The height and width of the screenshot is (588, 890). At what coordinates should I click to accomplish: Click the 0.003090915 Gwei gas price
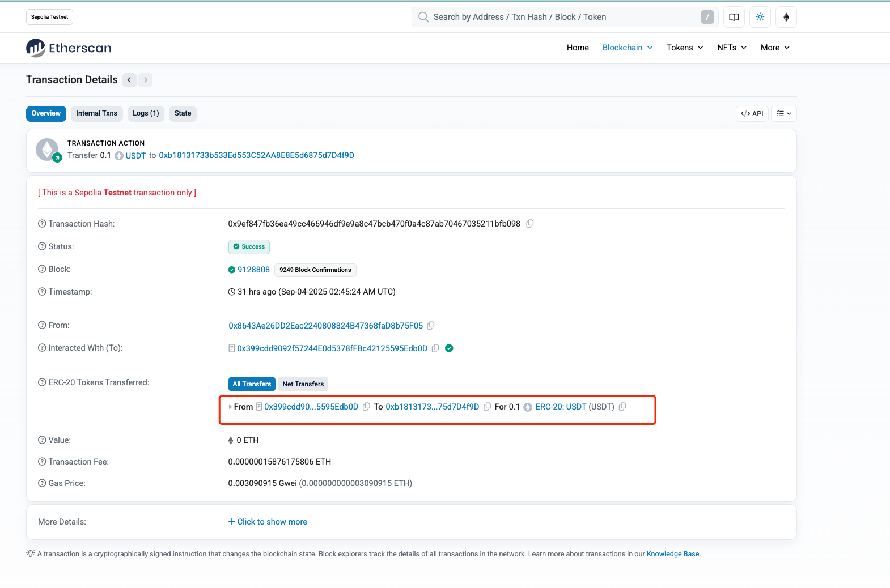click(x=262, y=483)
